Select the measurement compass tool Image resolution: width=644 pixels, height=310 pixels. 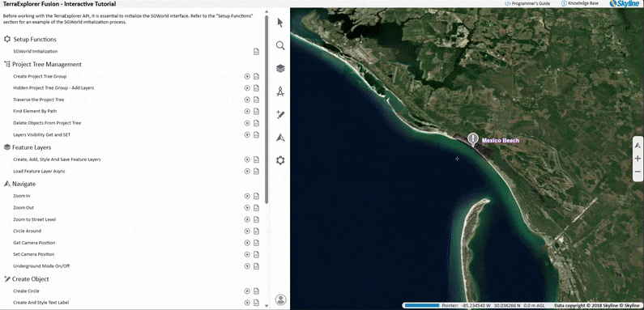click(x=280, y=91)
